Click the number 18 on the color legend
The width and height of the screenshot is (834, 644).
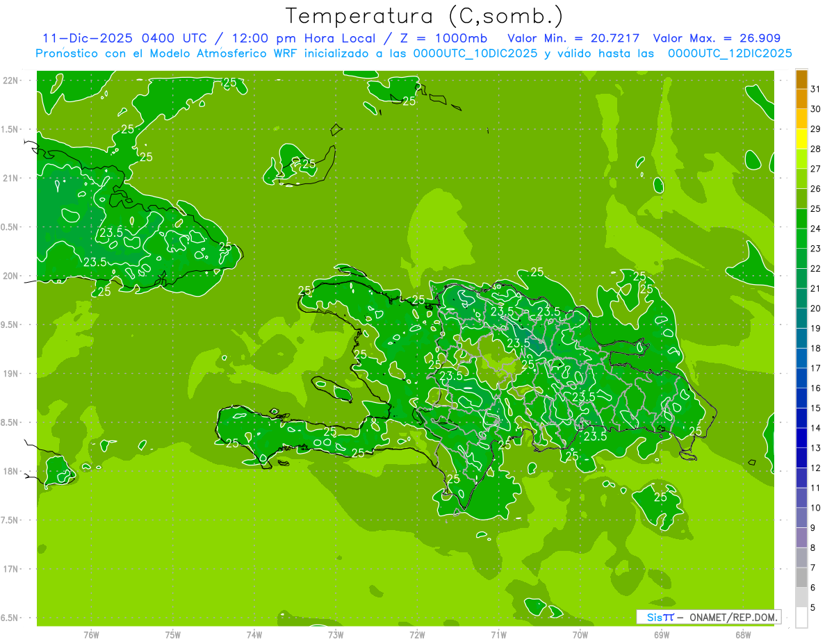pos(816,348)
